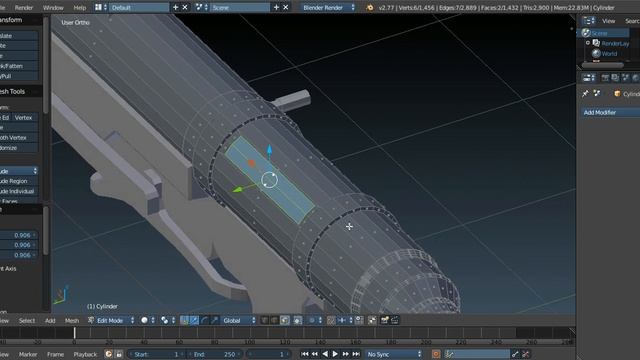
Task: Open Frame menu in timeline
Action: click(55, 354)
